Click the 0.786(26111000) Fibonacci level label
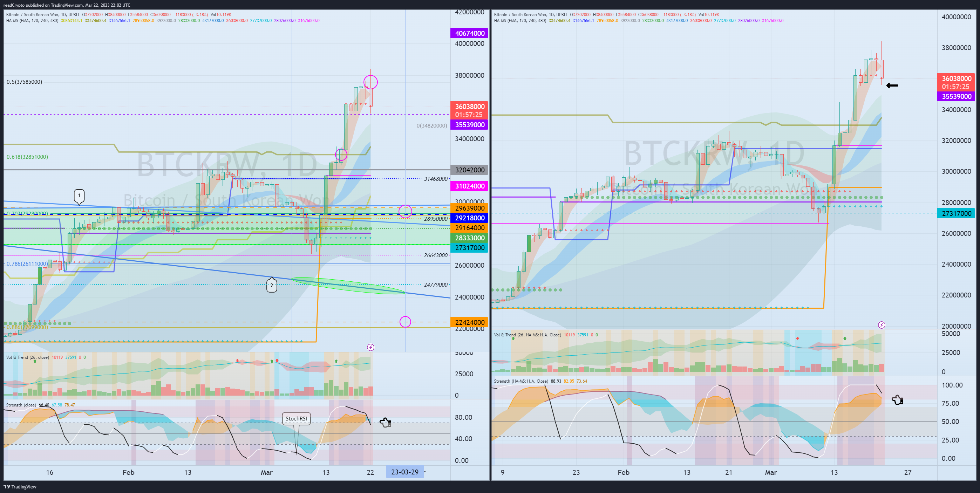Screen dimensions: 980x493 point(27,263)
